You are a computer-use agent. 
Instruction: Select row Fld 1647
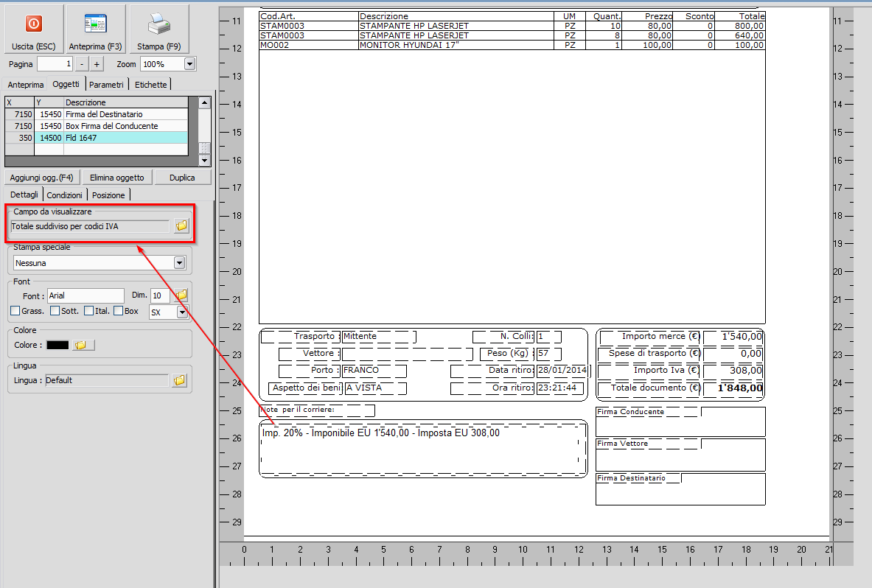coord(97,138)
